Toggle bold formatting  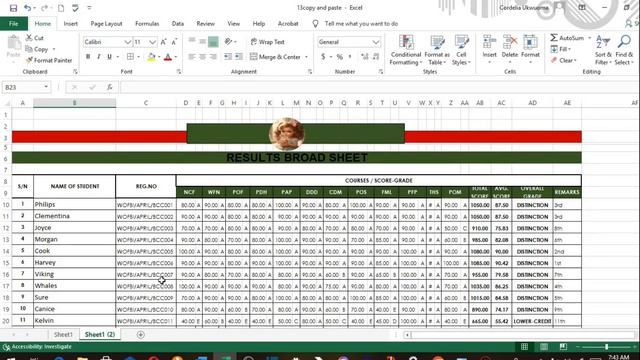point(88,57)
